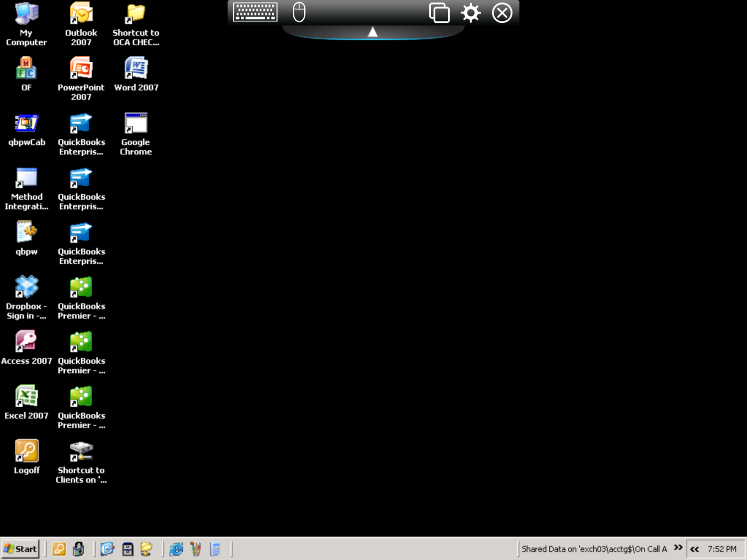Select the PowerPoint 2007 shortcut
This screenshot has width=747, height=560.
81,79
